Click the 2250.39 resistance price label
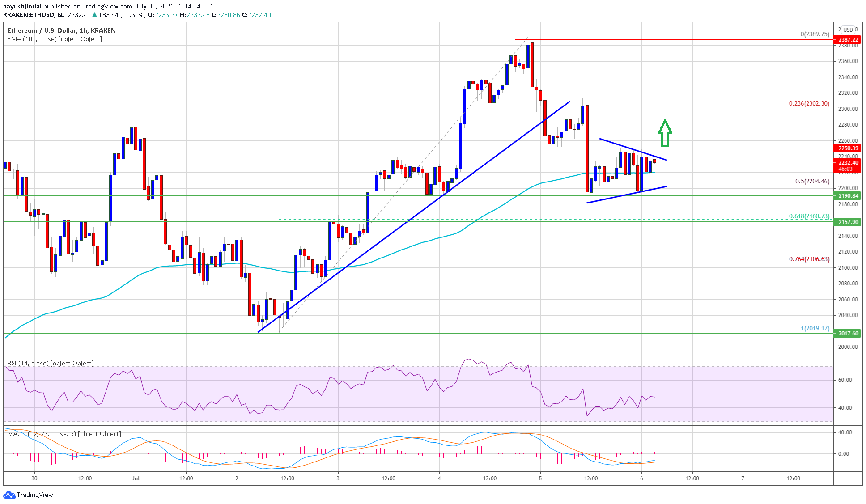The width and height of the screenshot is (866, 504). [848, 148]
